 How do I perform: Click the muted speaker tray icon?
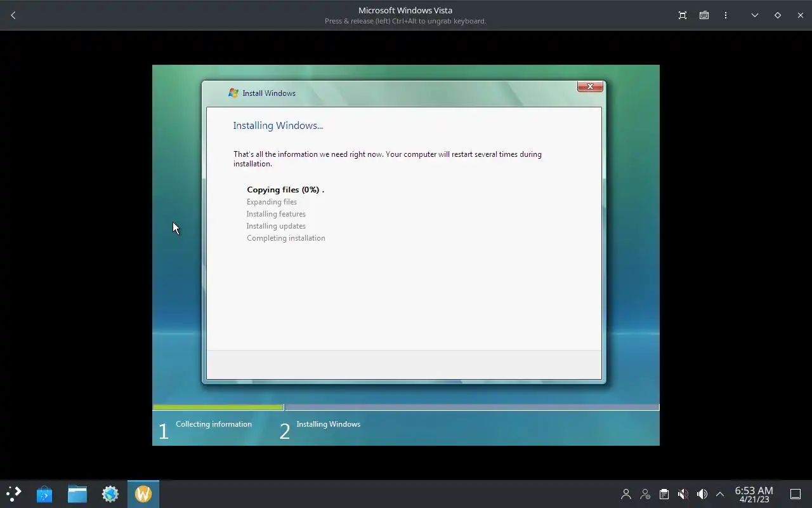point(683,494)
